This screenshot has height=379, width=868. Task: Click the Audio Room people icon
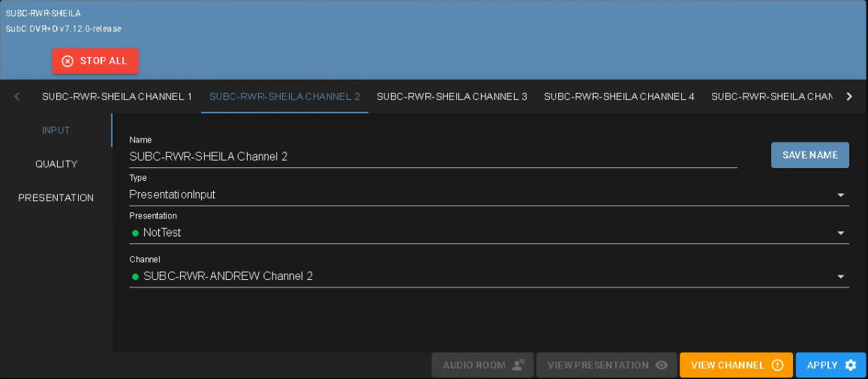(518, 365)
